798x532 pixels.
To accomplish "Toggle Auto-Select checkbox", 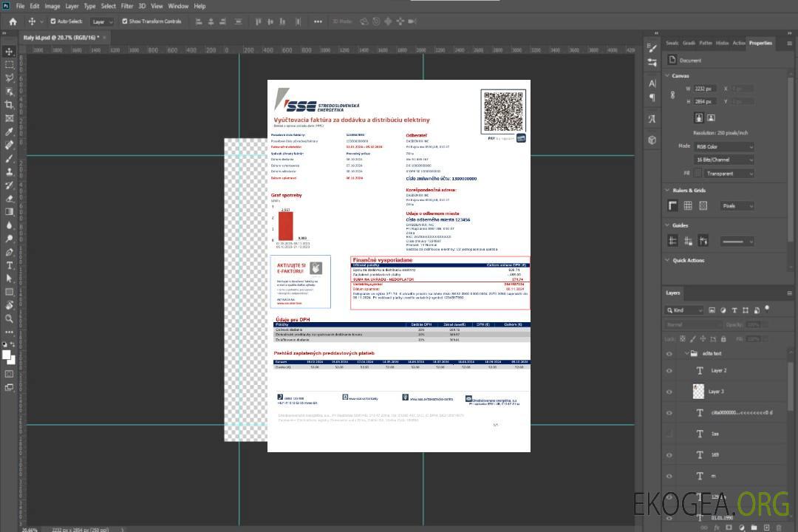I will [53, 21].
